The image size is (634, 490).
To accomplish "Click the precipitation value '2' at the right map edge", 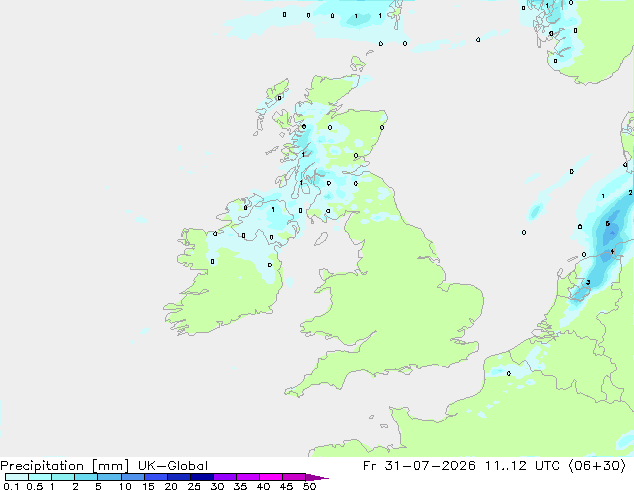I will [x=630, y=193].
